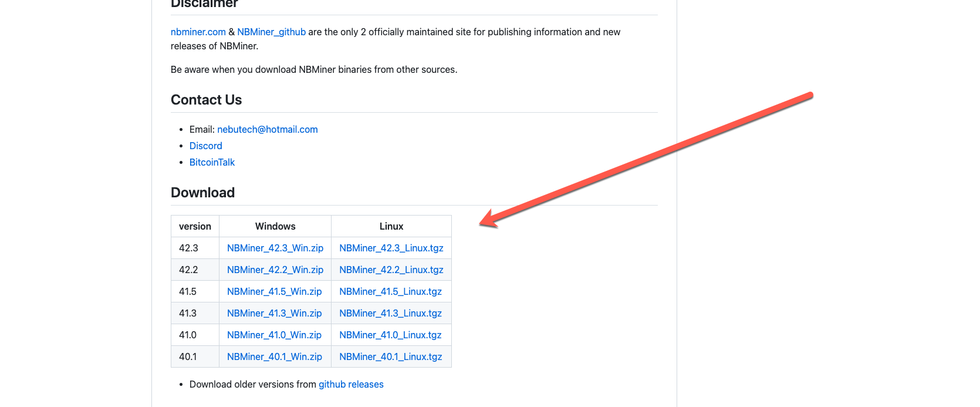
Task: Download NBMiner_41.5_Win.zip
Action: pos(274,292)
